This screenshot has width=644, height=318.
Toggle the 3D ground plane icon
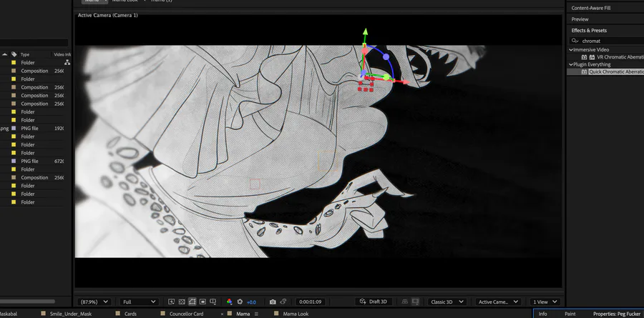pyautogui.click(x=405, y=302)
